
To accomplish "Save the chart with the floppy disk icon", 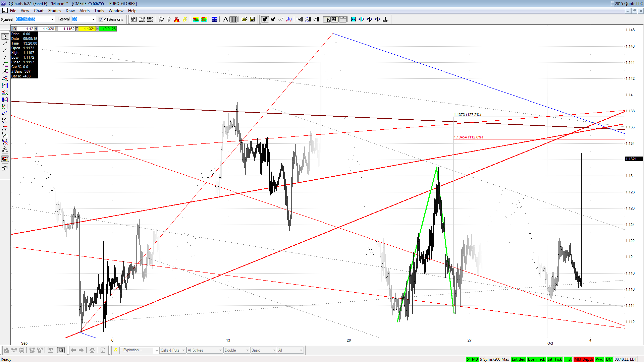I will (252, 19).
